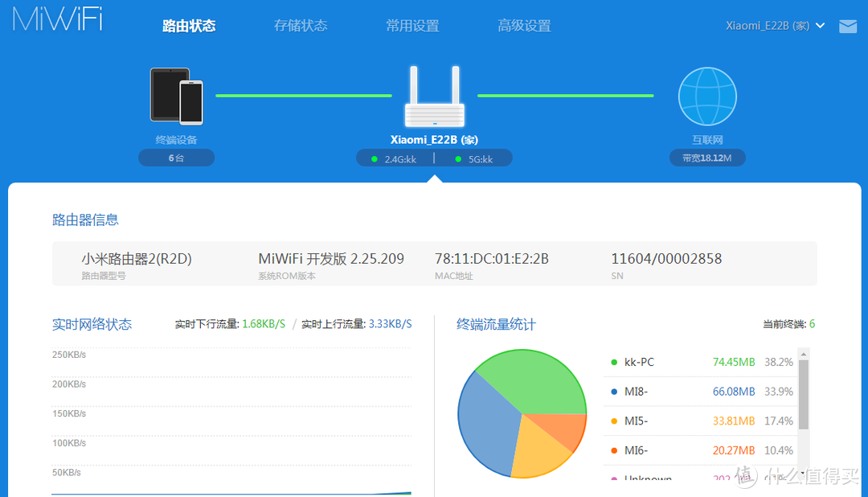Click the device list scroll up arrow
The width and height of the screenshot is (868, 497).
pos(803,354)
